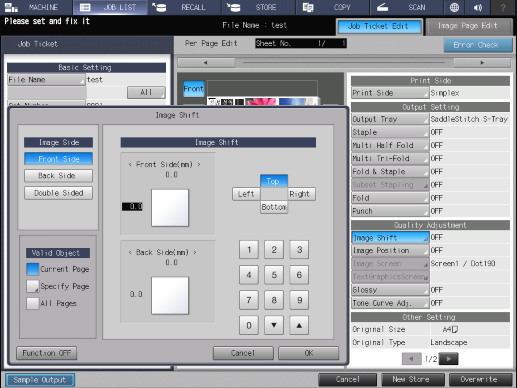Click keypad digit 6
This screenshot has width=517, height=388.
coord(299,275)
